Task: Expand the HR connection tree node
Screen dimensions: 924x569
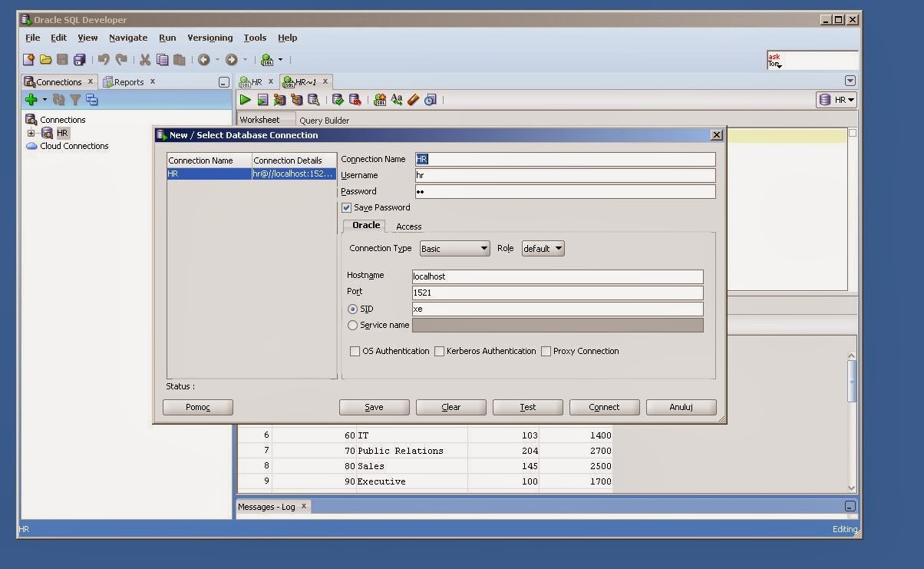Action: [31, 134]
